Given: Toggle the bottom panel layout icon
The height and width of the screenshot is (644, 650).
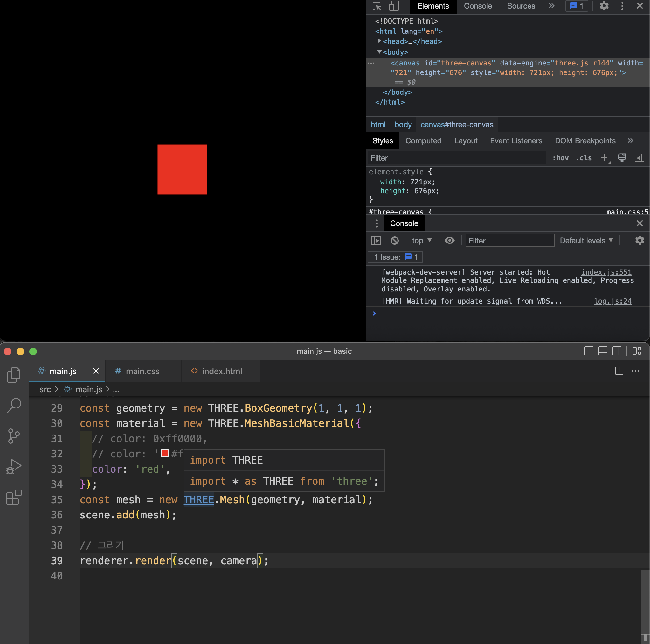Looking at the screenshot, I should [603, 351].
